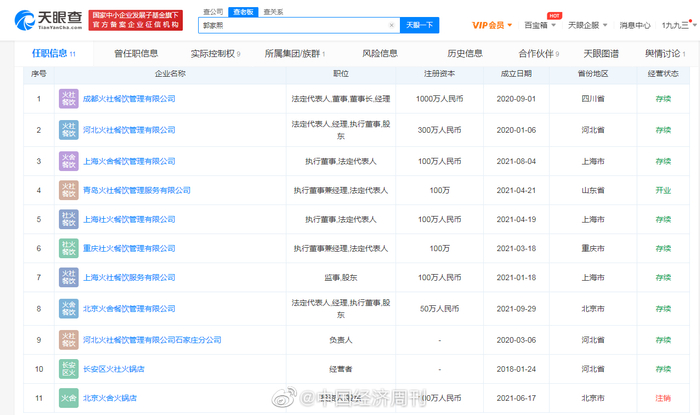Open the 风险信息 tab
The width and height of the screenshot is (700, 415).
tap(379, 53)
